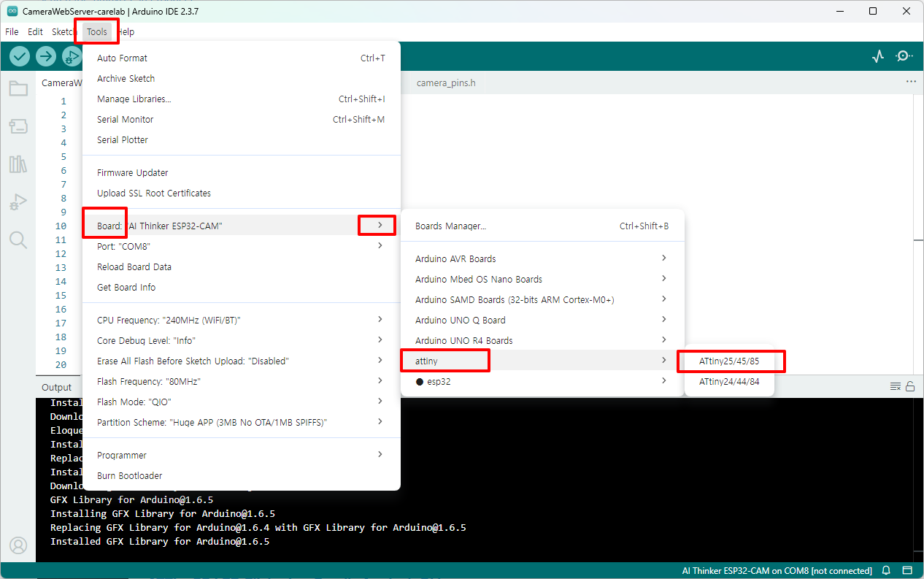Click the Arduino logo in title bar
This screenshot has height=579, width=924.
[12, 11]
